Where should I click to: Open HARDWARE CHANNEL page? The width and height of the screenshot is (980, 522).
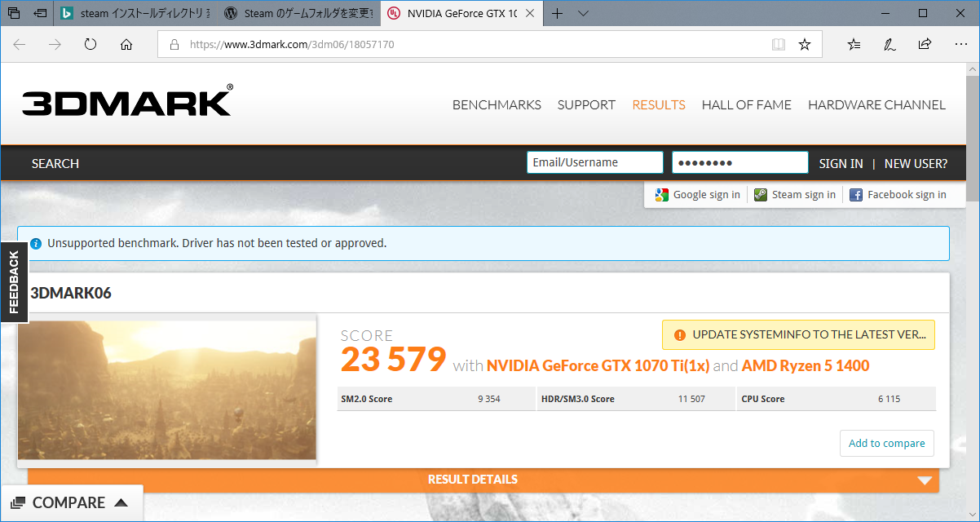pyautogui.click(x=876, y=104)
